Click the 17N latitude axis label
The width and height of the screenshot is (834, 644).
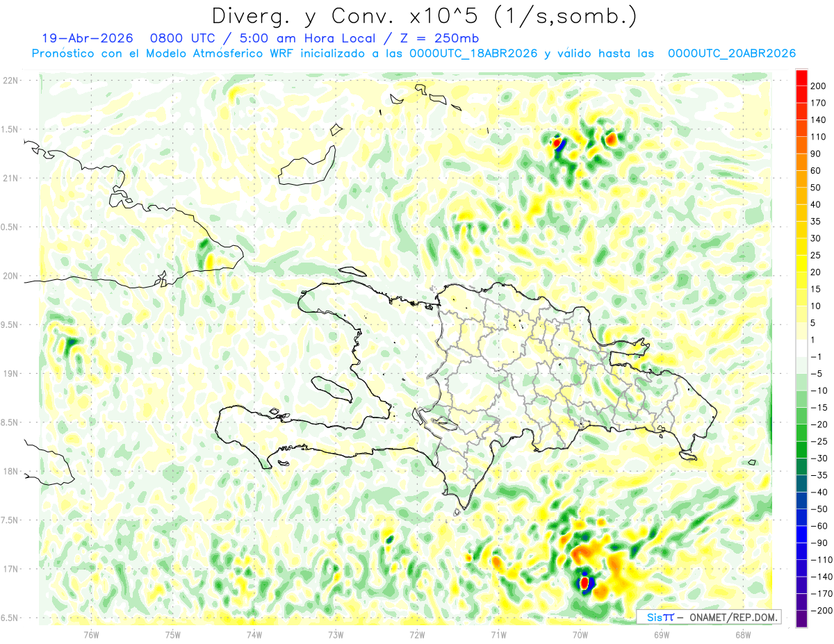point(10,569)
